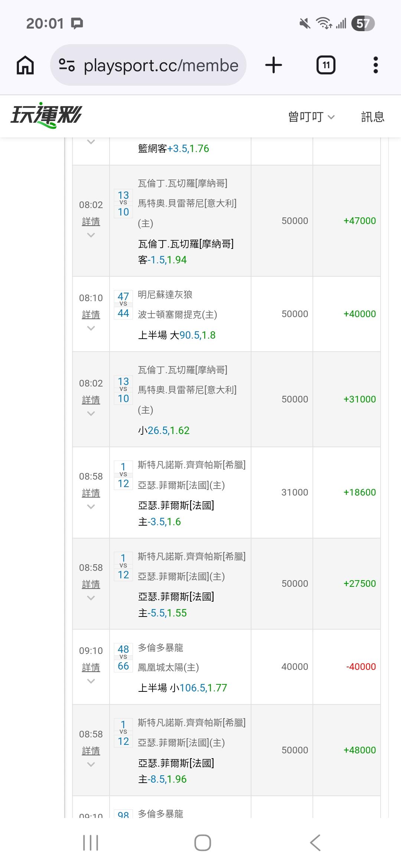Screen dimensions: 401x868
Task: Expand chevron under 08:58 主-3.5 row
Action: (x=91, y=507)
